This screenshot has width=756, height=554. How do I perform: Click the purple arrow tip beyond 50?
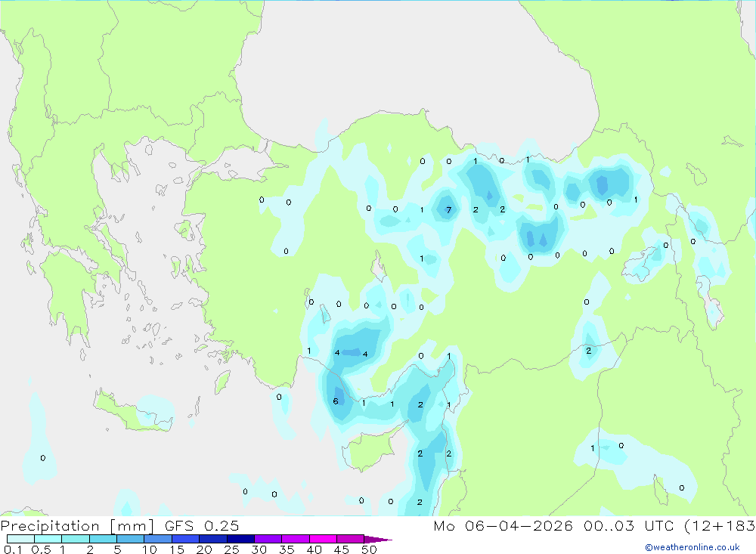(x=378, y=539)
